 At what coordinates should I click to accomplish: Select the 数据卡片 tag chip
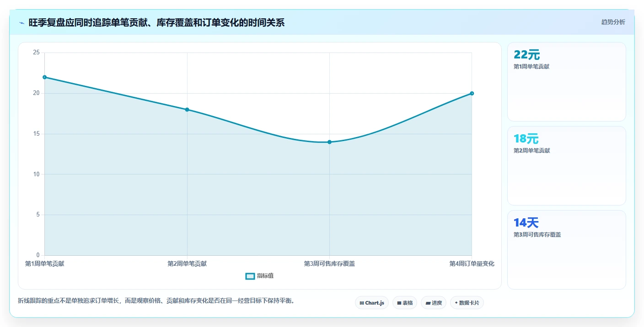tap(467, 303)
